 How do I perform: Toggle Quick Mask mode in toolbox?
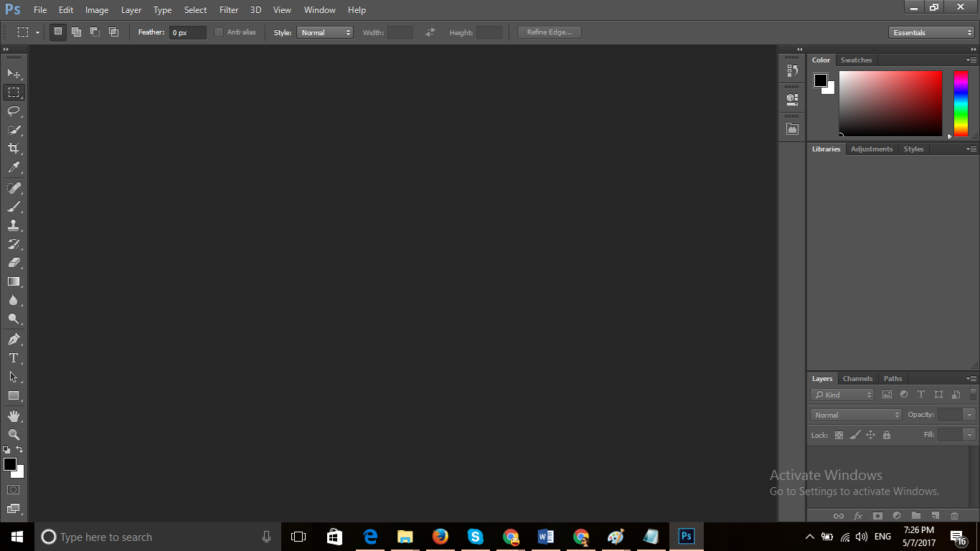coord(14,489)
